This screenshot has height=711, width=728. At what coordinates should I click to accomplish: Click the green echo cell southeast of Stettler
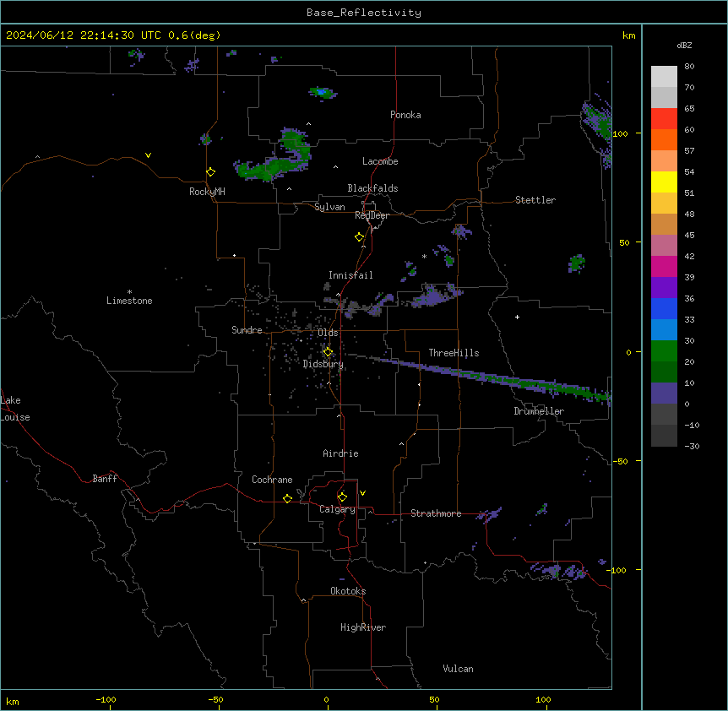577,263
